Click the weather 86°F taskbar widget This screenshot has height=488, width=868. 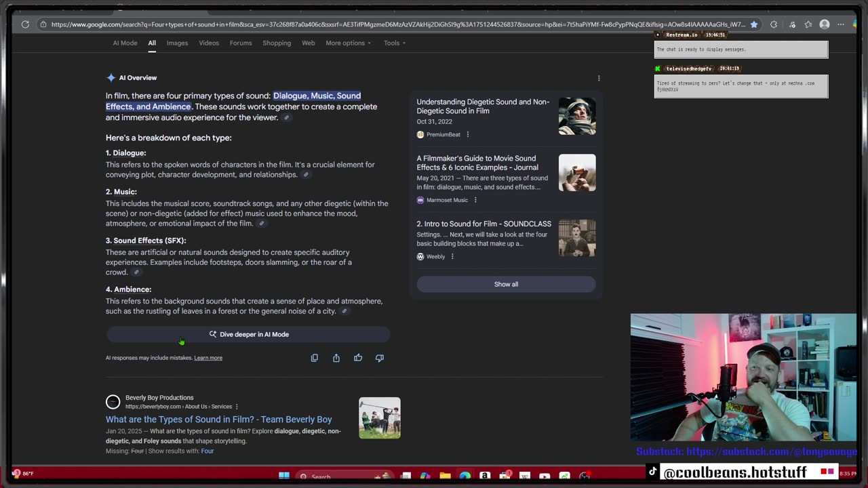23,473
